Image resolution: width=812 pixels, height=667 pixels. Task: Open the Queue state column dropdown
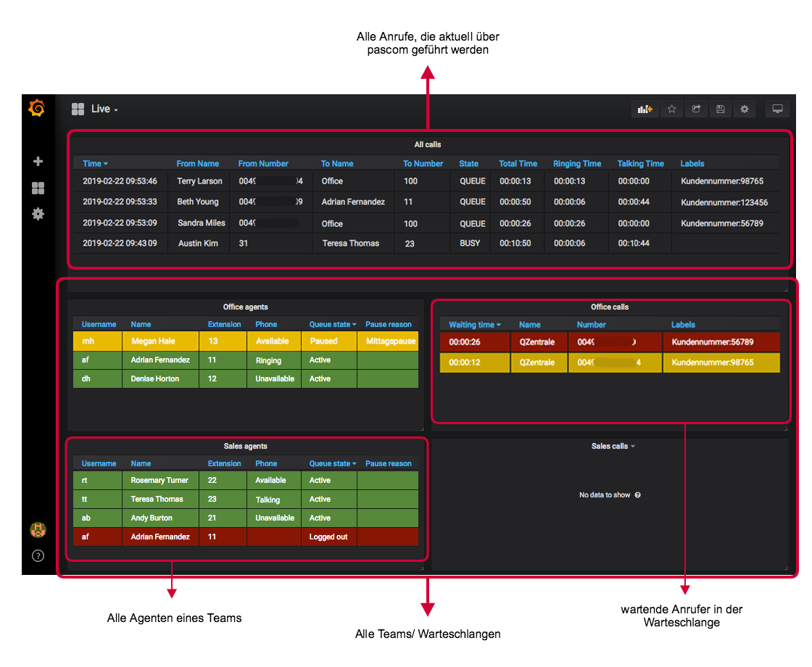[x=332, y=324]
